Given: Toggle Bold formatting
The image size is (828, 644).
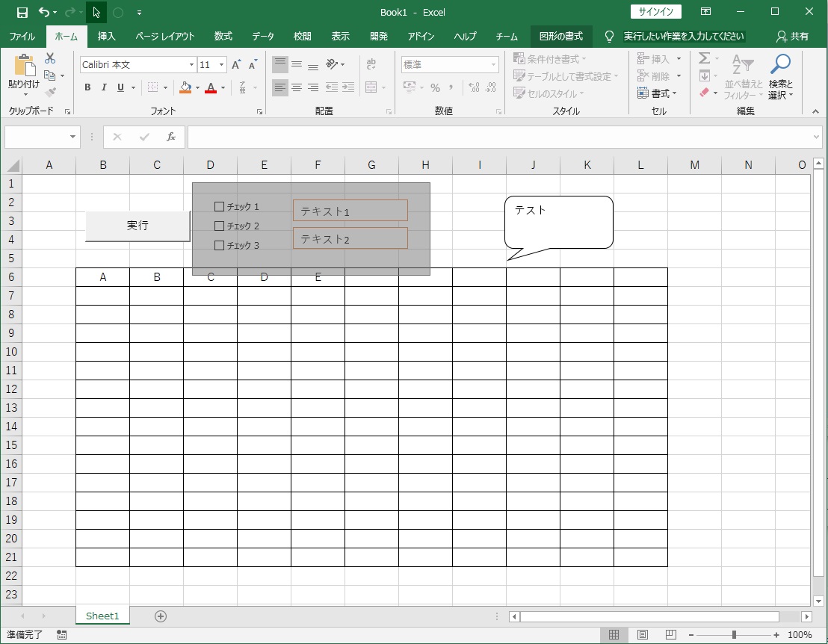Looking at the screenshot, I should [87, 87].
